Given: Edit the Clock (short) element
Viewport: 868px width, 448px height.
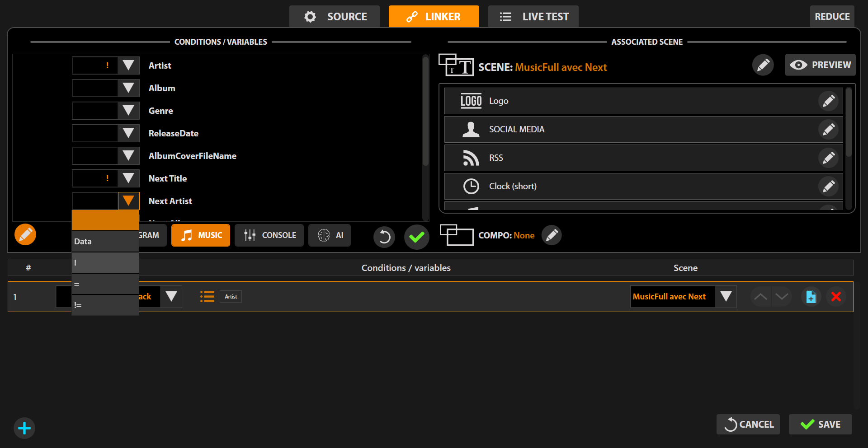Looking at the screenshot, I should pos(828,187).
